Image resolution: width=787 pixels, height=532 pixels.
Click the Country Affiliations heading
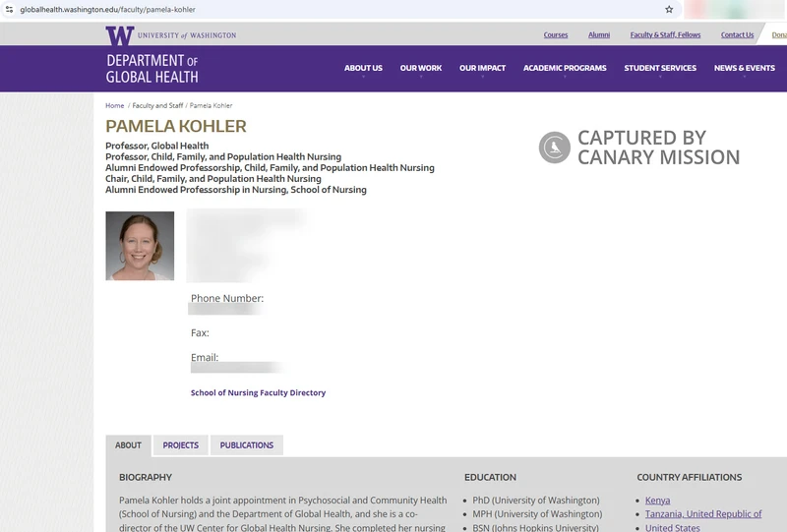point(690,477)
